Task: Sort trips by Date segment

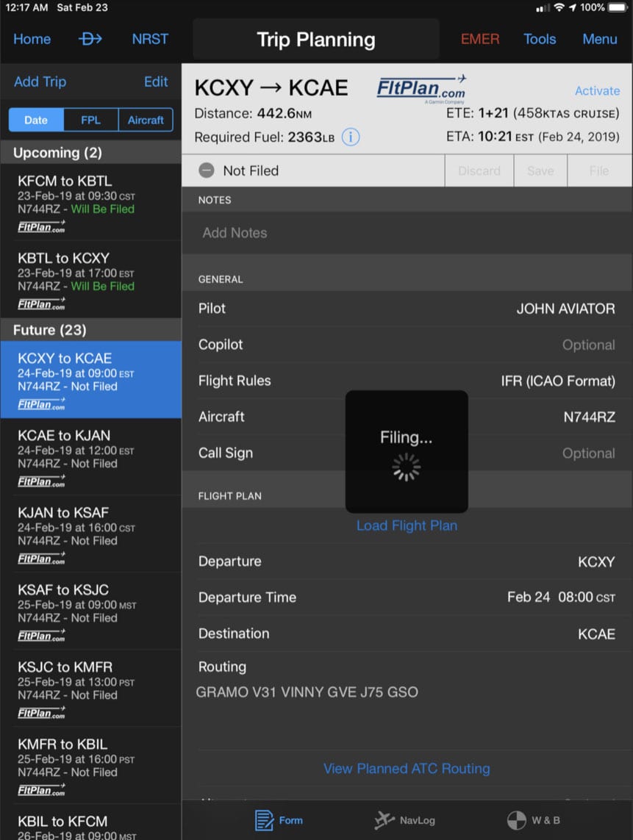Action: tap(36, 120)
